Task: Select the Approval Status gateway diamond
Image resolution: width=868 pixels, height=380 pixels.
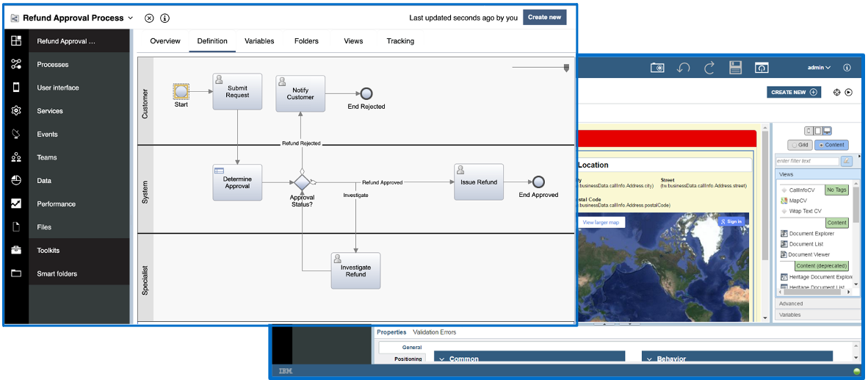Action: (x=303, y=182)
